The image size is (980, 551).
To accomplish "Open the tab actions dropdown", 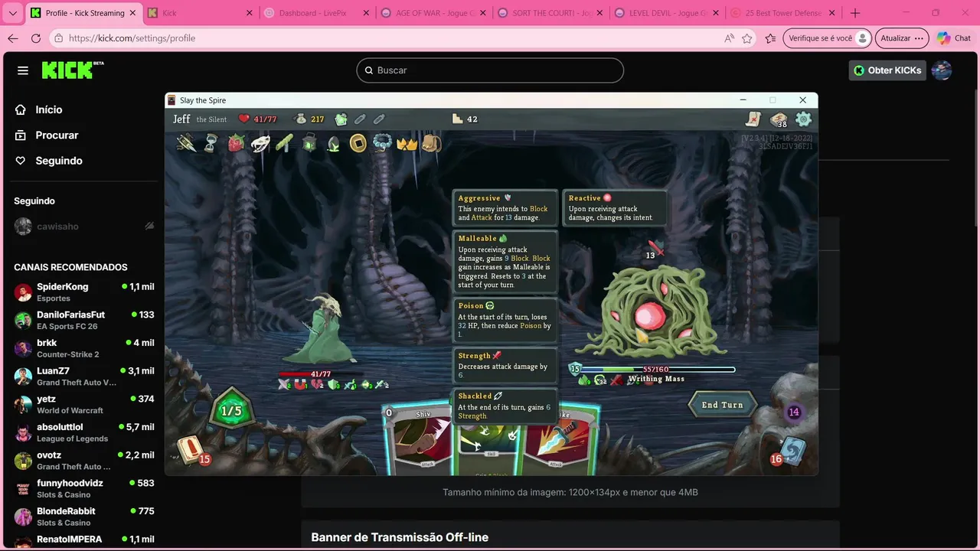I will [x=12, y=13].
